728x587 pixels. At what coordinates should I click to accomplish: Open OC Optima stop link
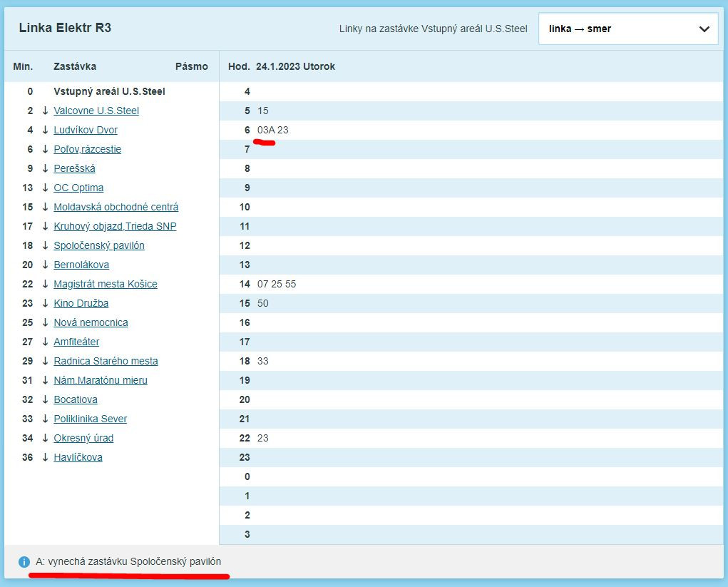[78, 188]
